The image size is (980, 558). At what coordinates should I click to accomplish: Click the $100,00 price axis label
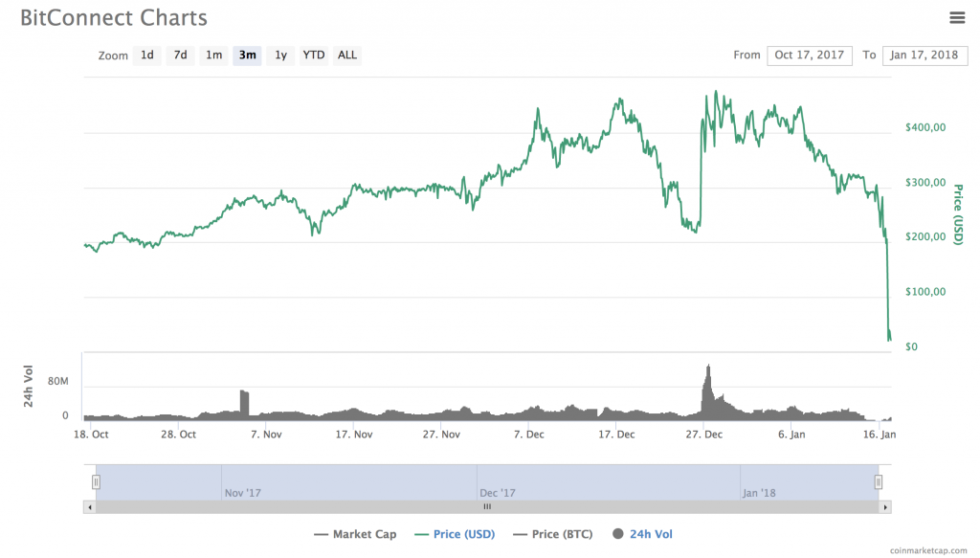tap(925, 292)
